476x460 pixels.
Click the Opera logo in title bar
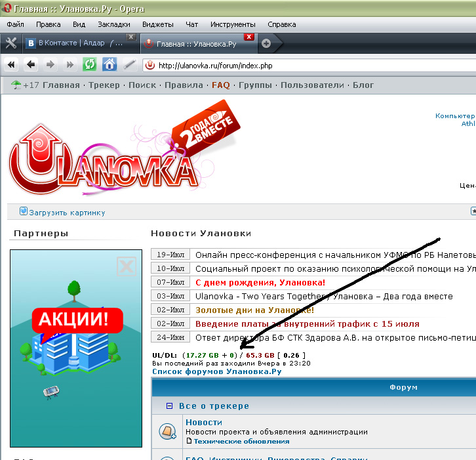[x=7, y=9]
